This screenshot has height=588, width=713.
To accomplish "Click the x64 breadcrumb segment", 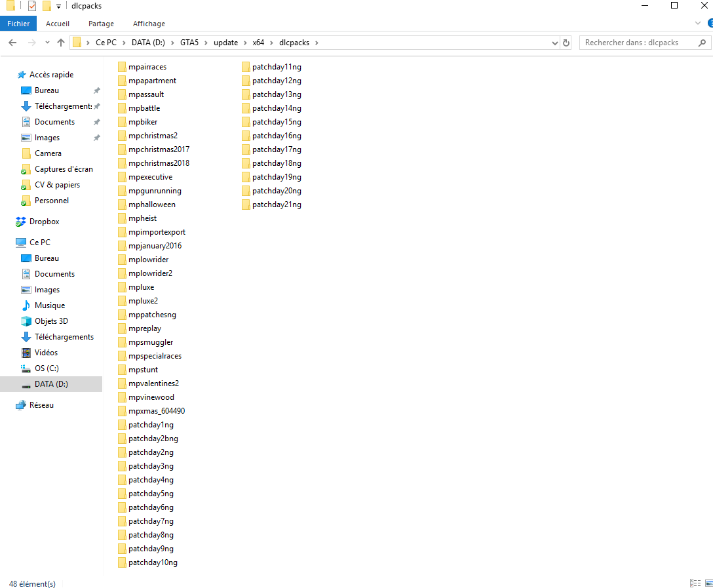I will click(x=258, y=43).
